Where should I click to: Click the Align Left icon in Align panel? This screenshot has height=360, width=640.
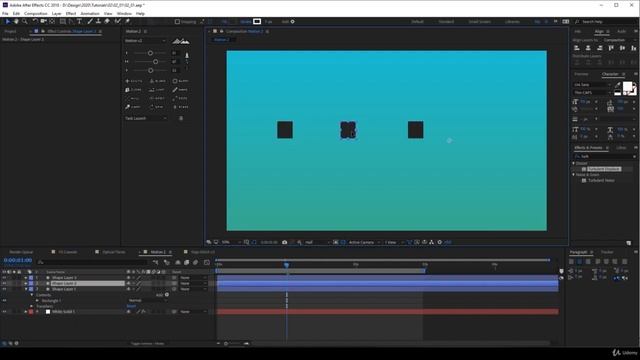click(x=577, y=48)
